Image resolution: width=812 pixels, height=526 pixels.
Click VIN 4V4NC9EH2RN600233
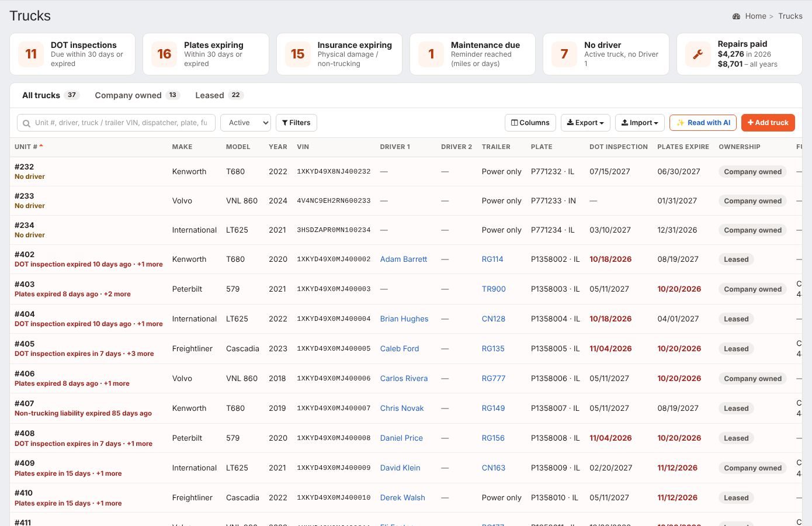point(334,200)
